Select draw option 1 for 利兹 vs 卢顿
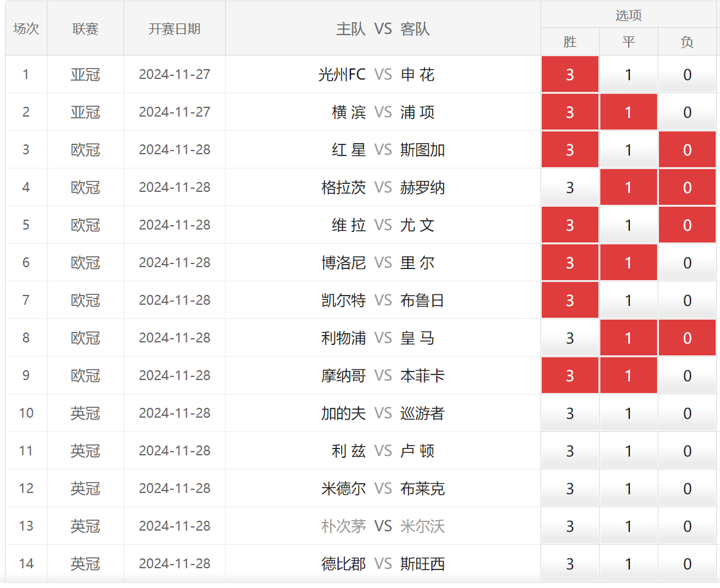The height and width of the screenshot is (588, 720). point(629,451)
